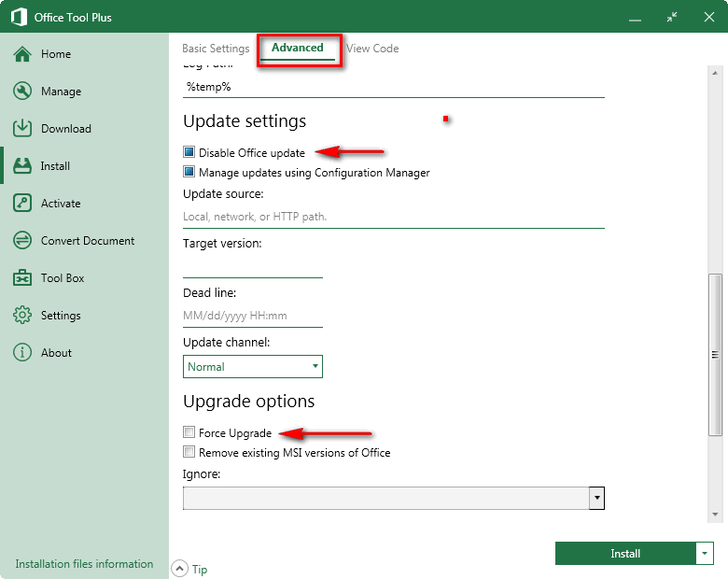Click the vertical scrollbar thumb

(x=715, y=355)
